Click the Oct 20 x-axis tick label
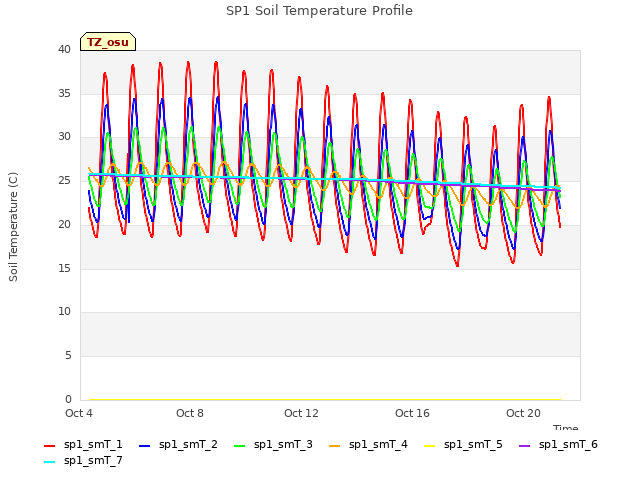 pos(523,413)
